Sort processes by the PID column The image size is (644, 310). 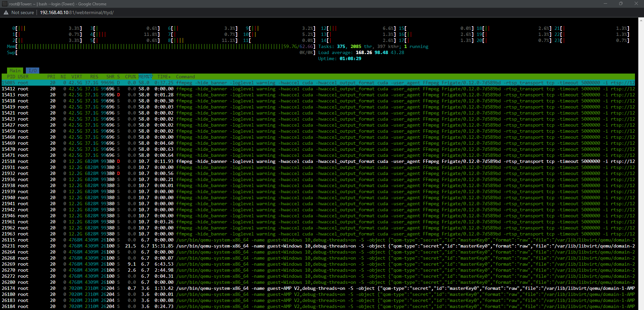[10, 77]
